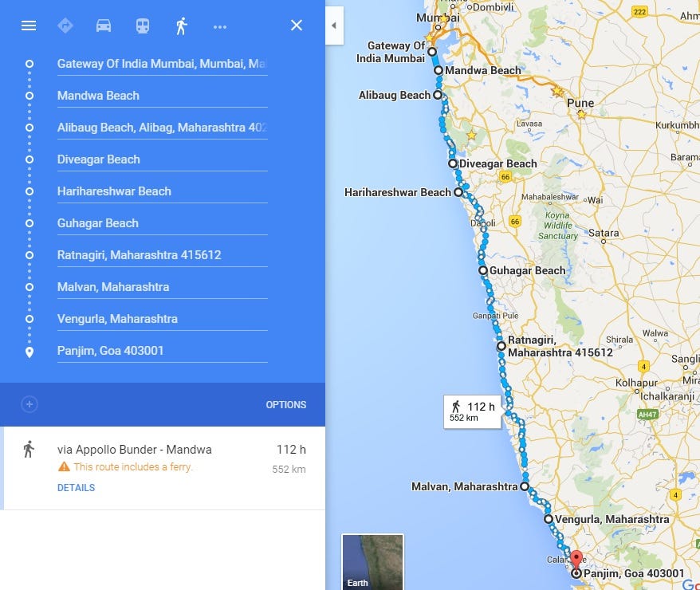Image resolution: width=700 pixels, height=590 pixels.
Task: Add destination plus icon
Action: point(29,404)
